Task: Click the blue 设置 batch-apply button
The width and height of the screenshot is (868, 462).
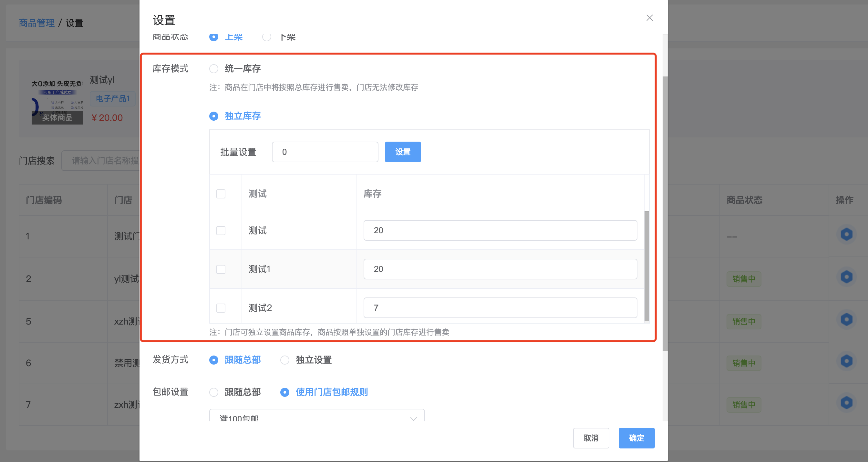Action: pyautogui.click(x=402, y=152)
